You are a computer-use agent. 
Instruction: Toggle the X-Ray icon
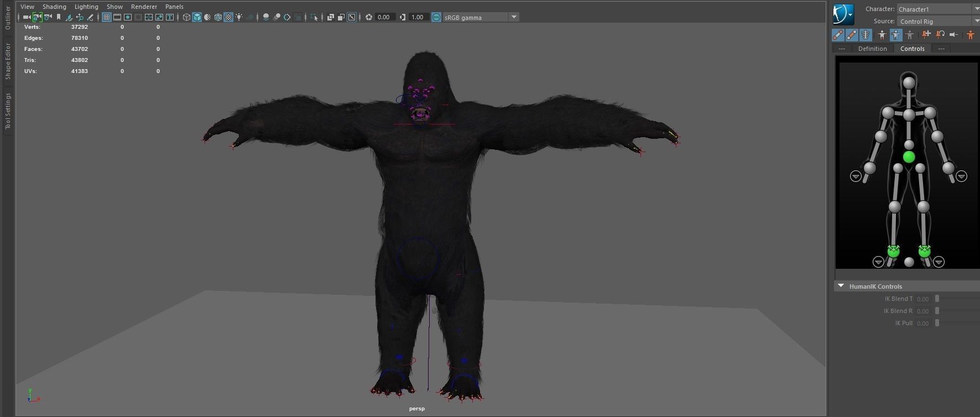click(x=331, y=17)
